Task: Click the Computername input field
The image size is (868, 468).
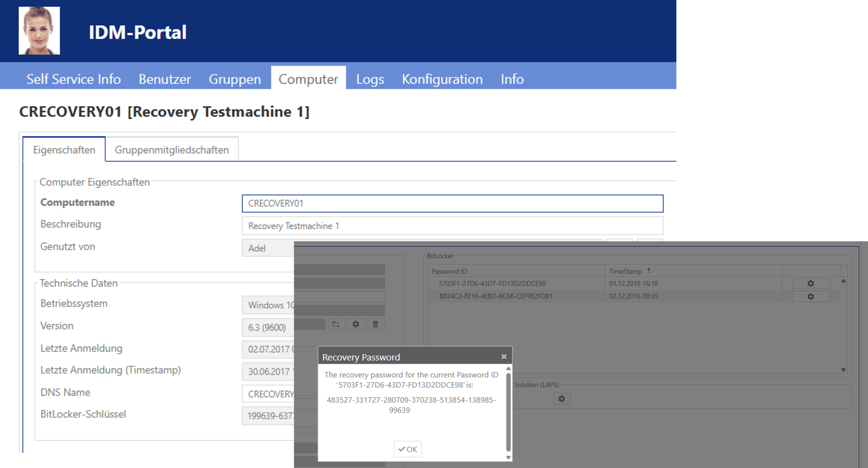Action: tap(452, 204)
